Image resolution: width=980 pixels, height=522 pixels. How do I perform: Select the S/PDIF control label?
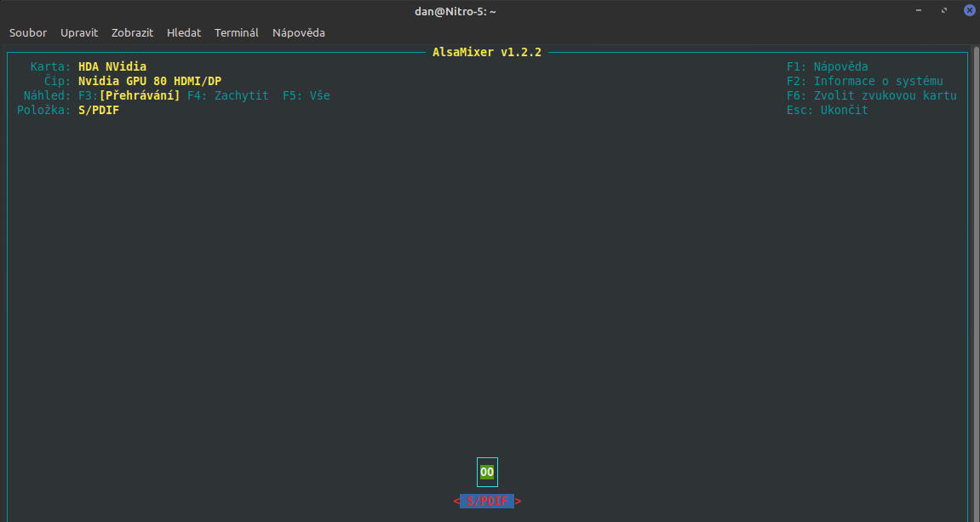[487, 502]
